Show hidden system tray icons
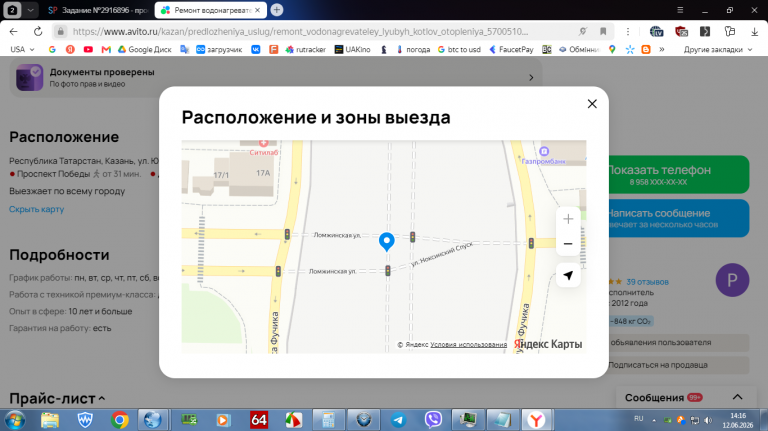 [x=653, y=420]
